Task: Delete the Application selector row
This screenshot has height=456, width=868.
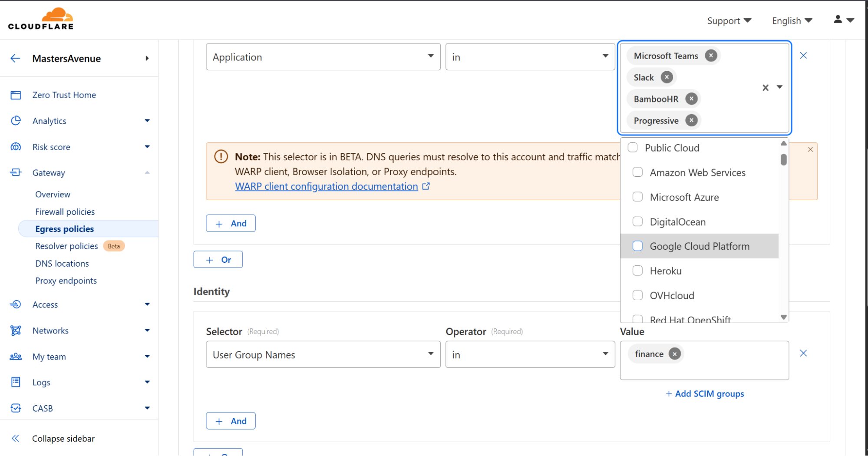Action: coord(803,56)
